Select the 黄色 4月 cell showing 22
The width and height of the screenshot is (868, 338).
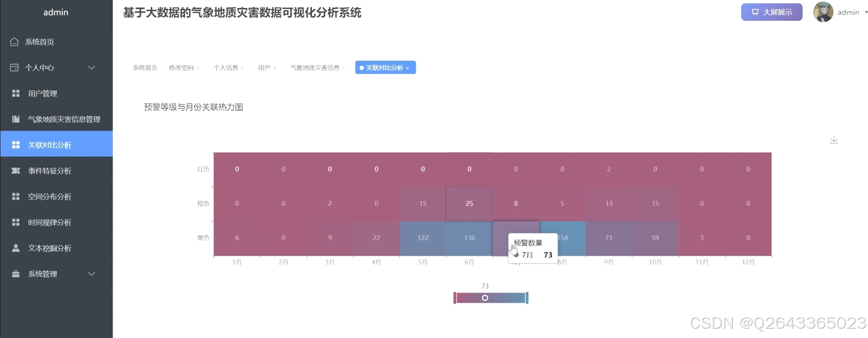376,238
